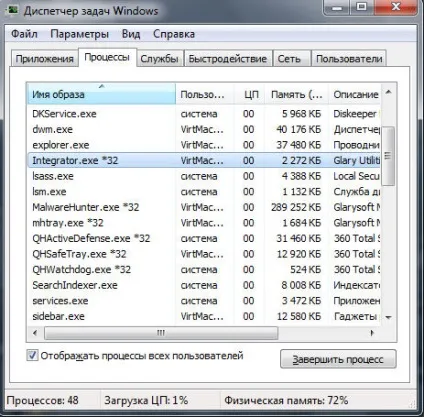Image resolution: width=424 pixels, height=417 pixels.
Task: Click the Local Secu description cell
Action: coord(356,176)
